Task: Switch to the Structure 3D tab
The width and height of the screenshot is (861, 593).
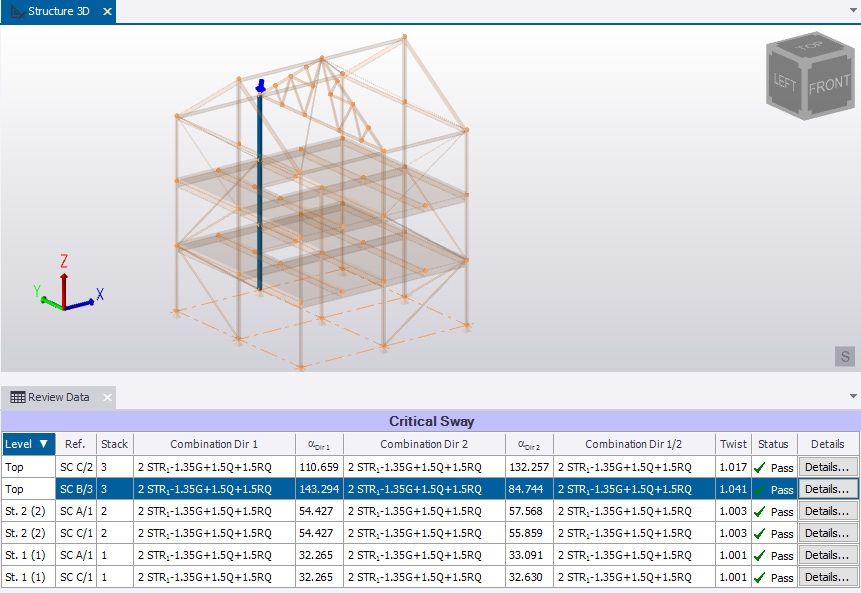Action: click(58, 11)
